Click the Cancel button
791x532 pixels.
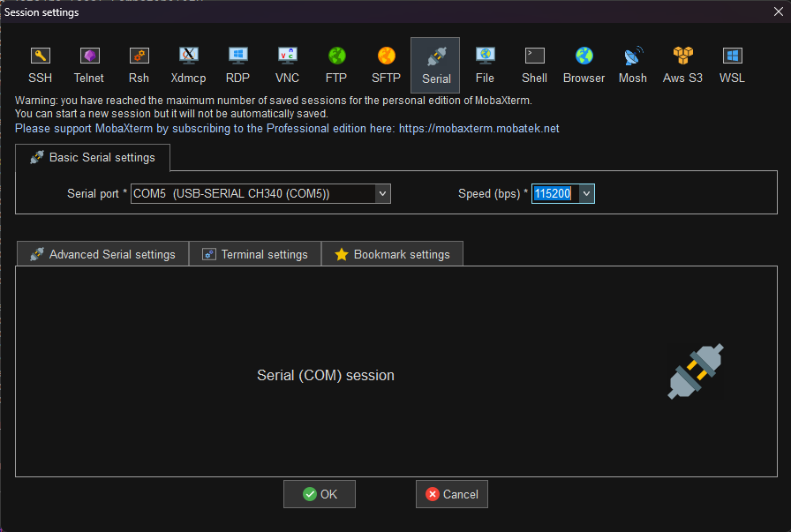[x=451, y=494]
